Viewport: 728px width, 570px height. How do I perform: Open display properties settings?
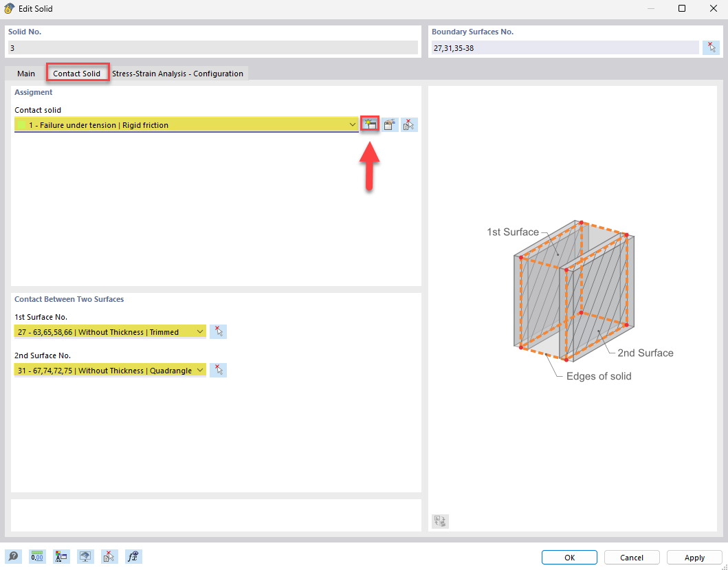(61, 556)
